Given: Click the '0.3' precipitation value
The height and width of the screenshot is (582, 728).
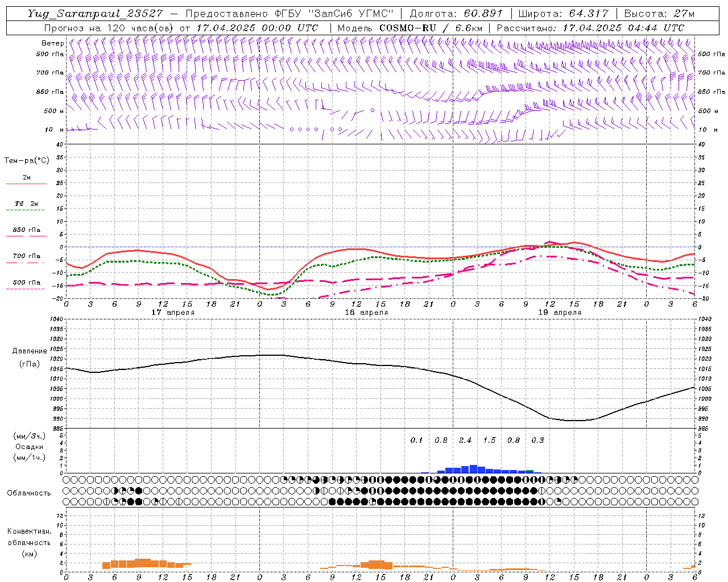Looking at the screenshot, I should point(537,440).
